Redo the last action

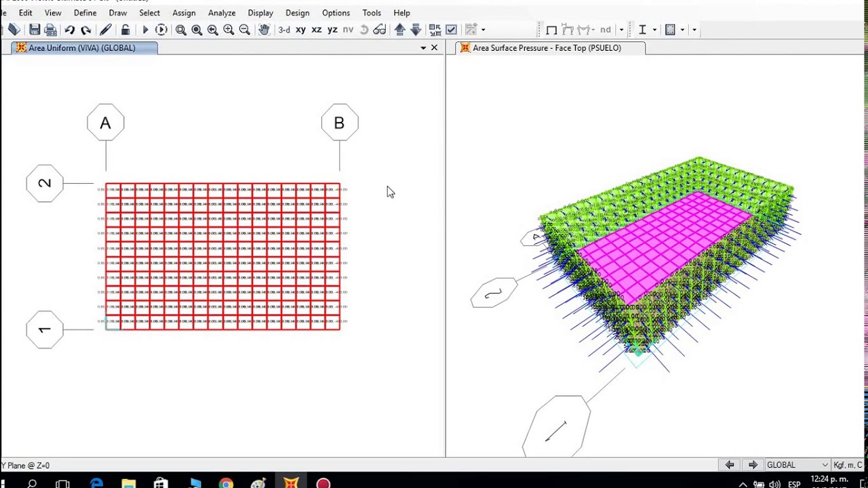85,30
